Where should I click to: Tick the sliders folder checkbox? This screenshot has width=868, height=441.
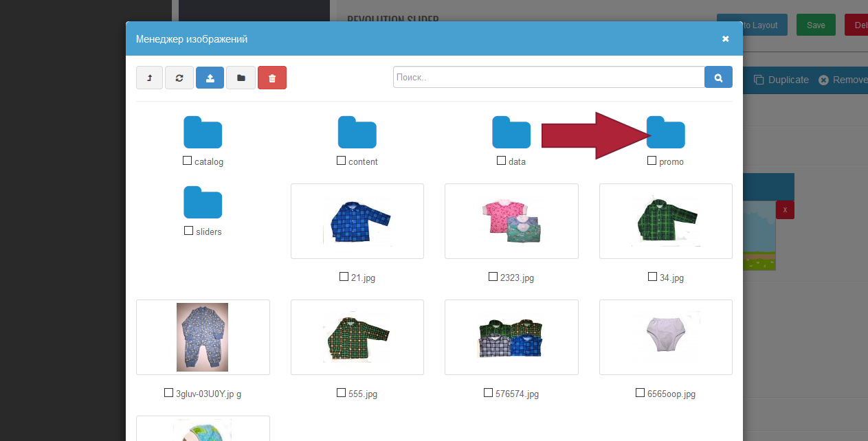point(188,231)
